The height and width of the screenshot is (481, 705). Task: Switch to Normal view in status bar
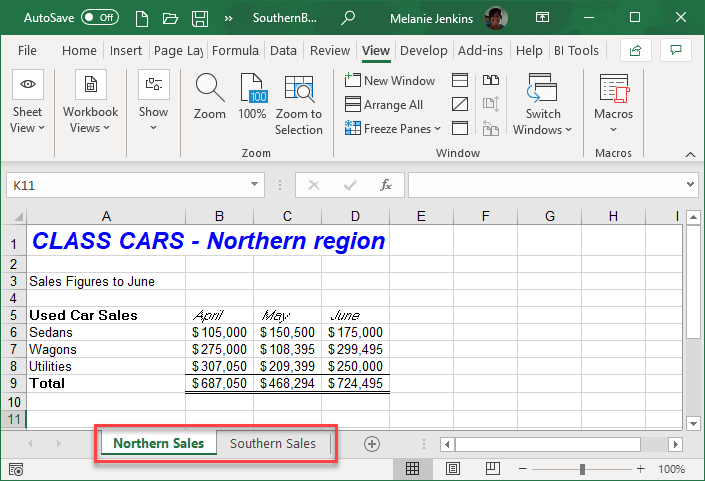pos(412,469)
